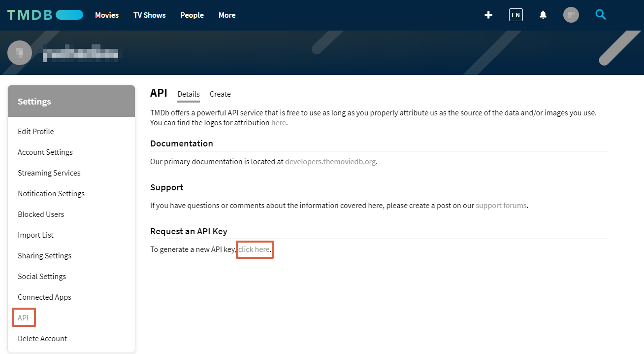Select the Details tab

point(189,94)
